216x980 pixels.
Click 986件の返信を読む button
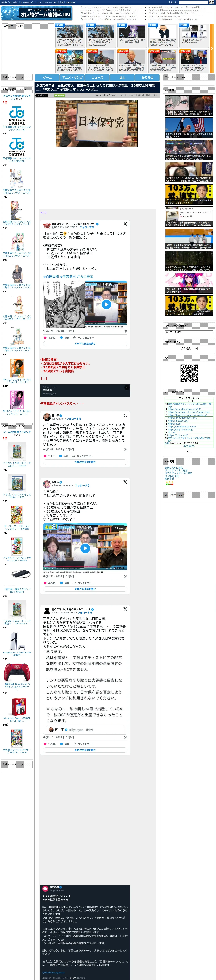click(85, 462)
